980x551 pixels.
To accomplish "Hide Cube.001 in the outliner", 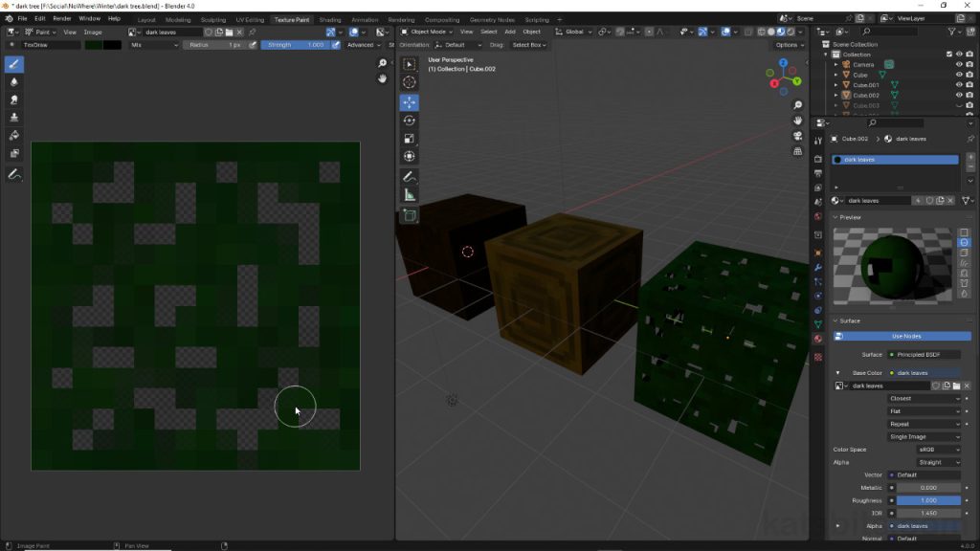I will click(959, 85).
